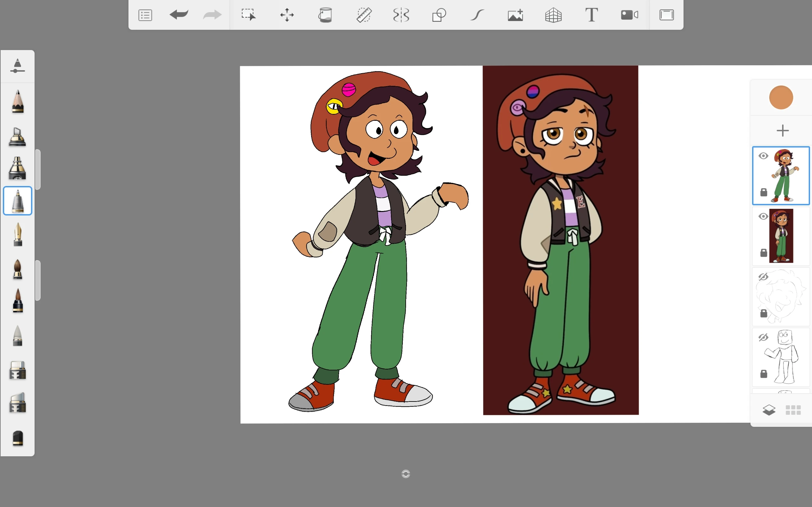Screen dimensions: 812x507
Task: Hide the dark red background layer
Action: coord(763,216)
